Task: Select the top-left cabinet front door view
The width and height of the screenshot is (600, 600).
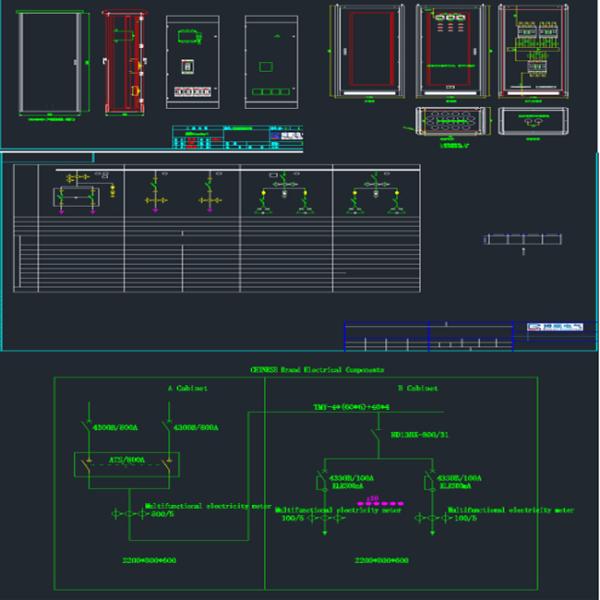Action: (50, 64)
